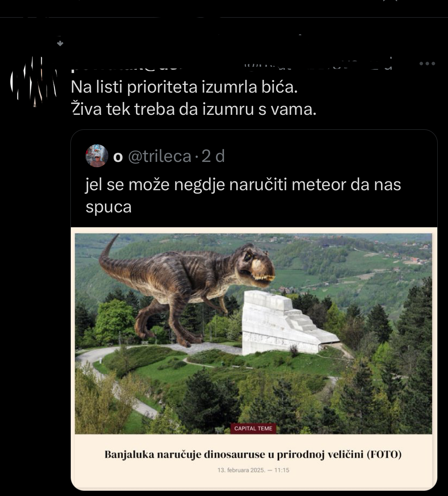This screenshot has width=448, height=496.
Task: Click the line 'Živa tek treba da izumru s vama.'
Action: click(194, 109)
